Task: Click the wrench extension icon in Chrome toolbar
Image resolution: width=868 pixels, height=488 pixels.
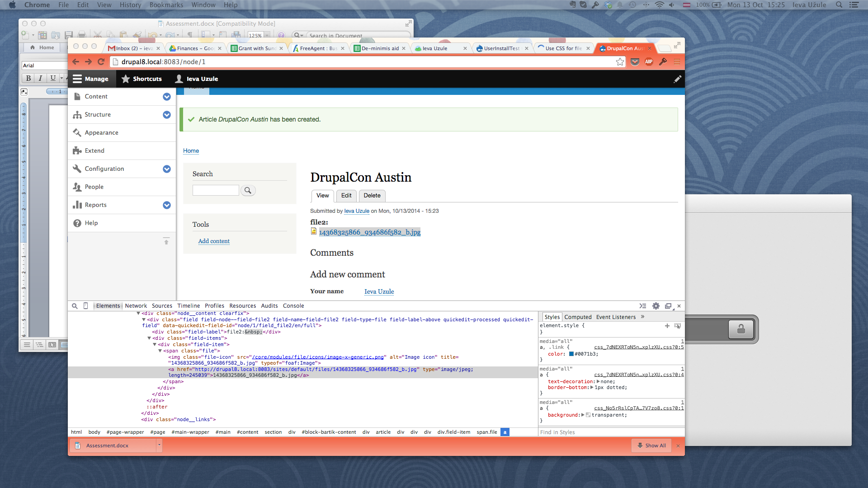Action: [663, 62]
